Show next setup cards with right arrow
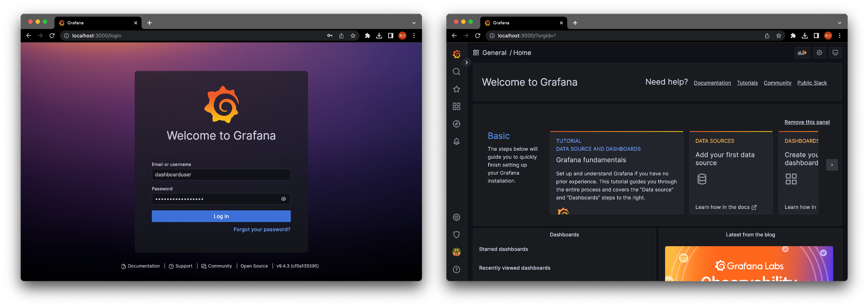This screenshot has height=308, width=868. tap(832, 165)
